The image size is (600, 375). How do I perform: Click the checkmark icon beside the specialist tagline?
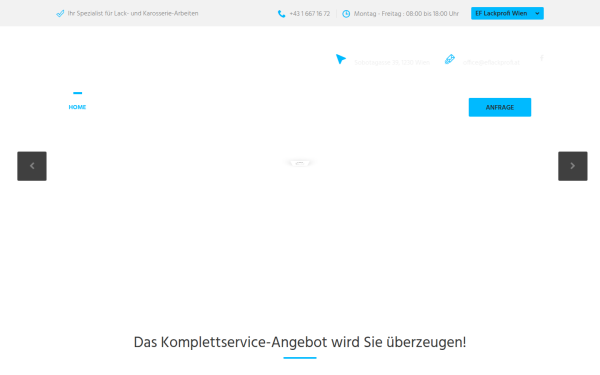coord(60,14)
